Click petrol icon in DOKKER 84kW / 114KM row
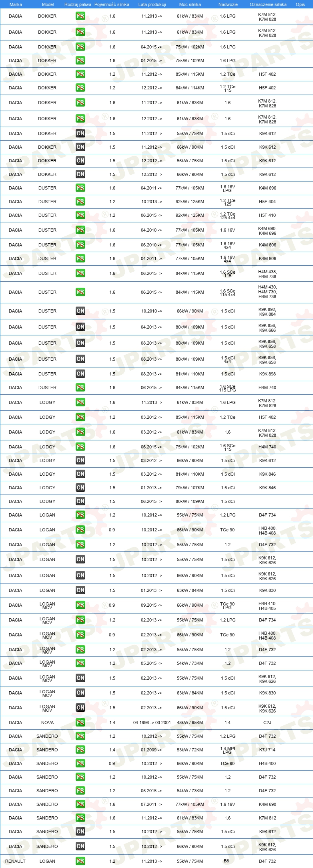The image size is (313, 868). (x=80, y=88)
